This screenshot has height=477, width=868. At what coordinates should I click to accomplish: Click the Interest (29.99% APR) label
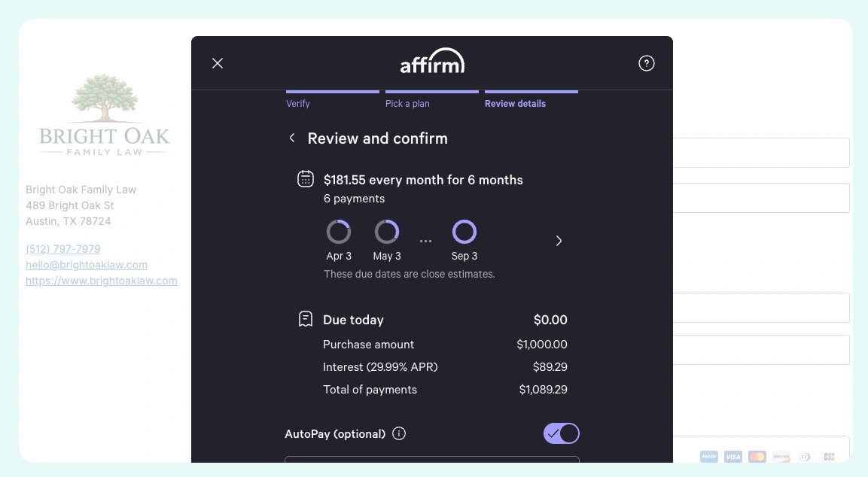380,367
